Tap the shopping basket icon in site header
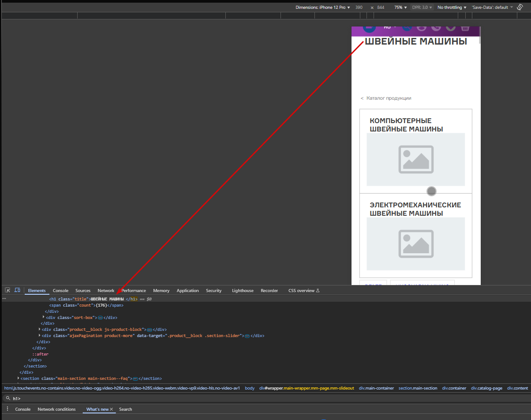This screenshot has height=420, width=531. (x=465, y=28)
